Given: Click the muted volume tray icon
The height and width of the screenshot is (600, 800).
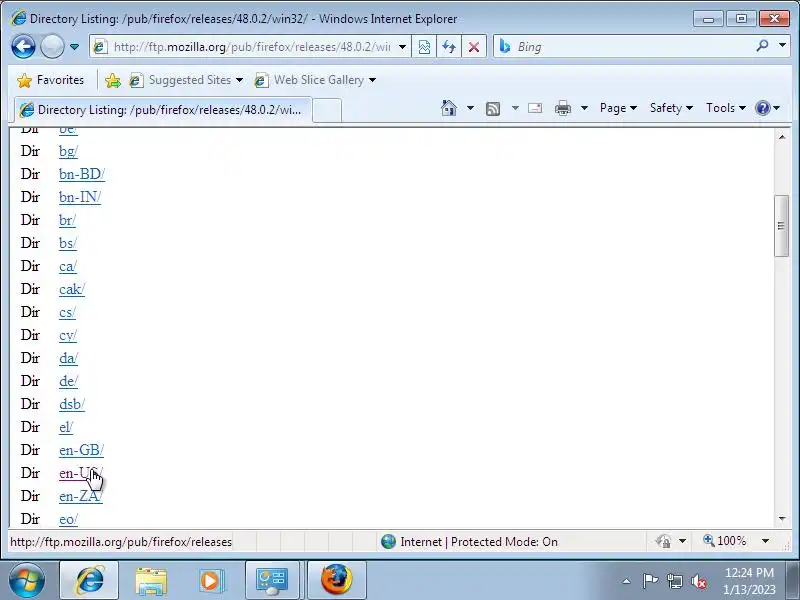Looking at the screenshot, I should 698,581.
